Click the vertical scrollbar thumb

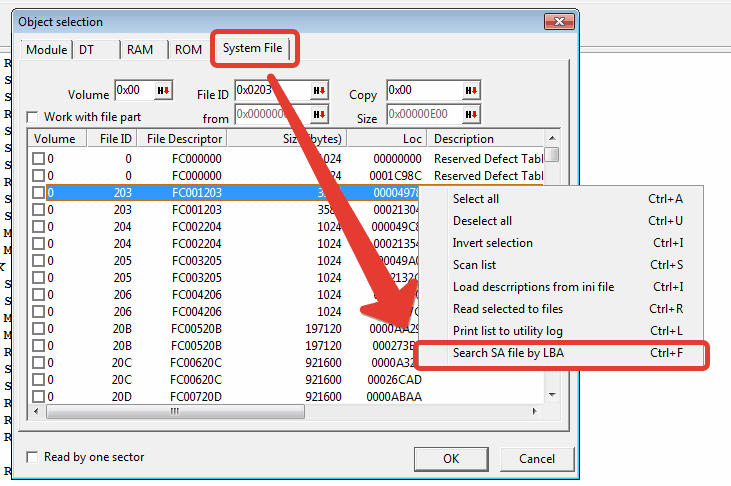click(552, 154)
